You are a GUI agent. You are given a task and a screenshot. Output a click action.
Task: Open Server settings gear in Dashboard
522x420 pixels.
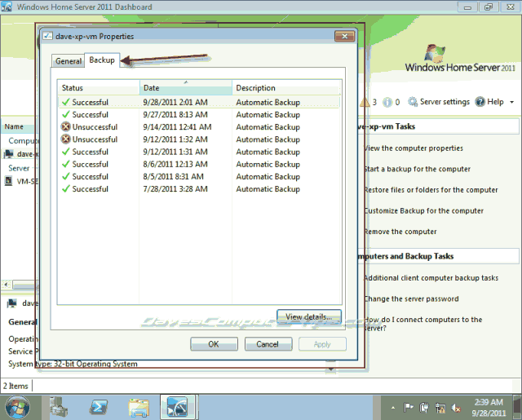coord(413,102)
